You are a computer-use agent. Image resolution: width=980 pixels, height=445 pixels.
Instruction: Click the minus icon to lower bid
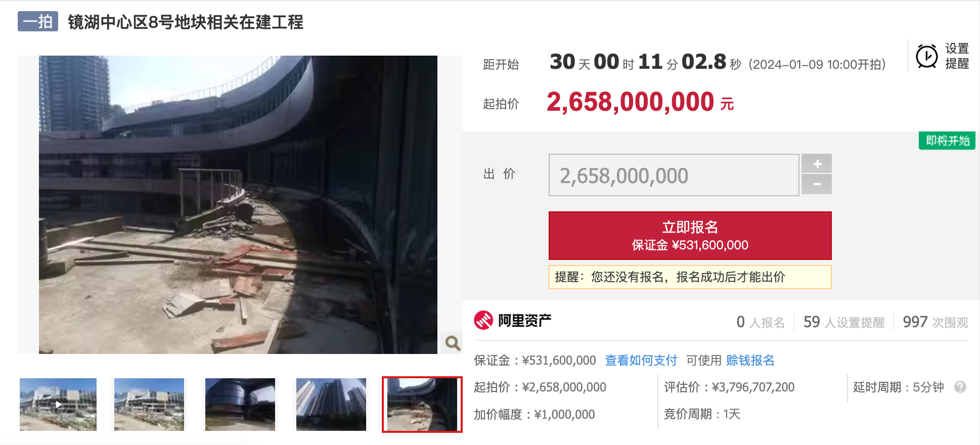(x=817, y=185)
